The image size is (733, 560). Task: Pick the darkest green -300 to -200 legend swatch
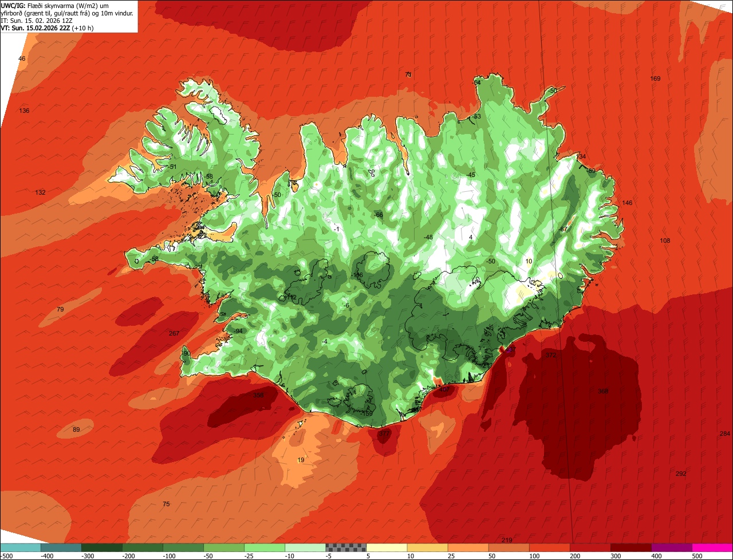[101, 547]
